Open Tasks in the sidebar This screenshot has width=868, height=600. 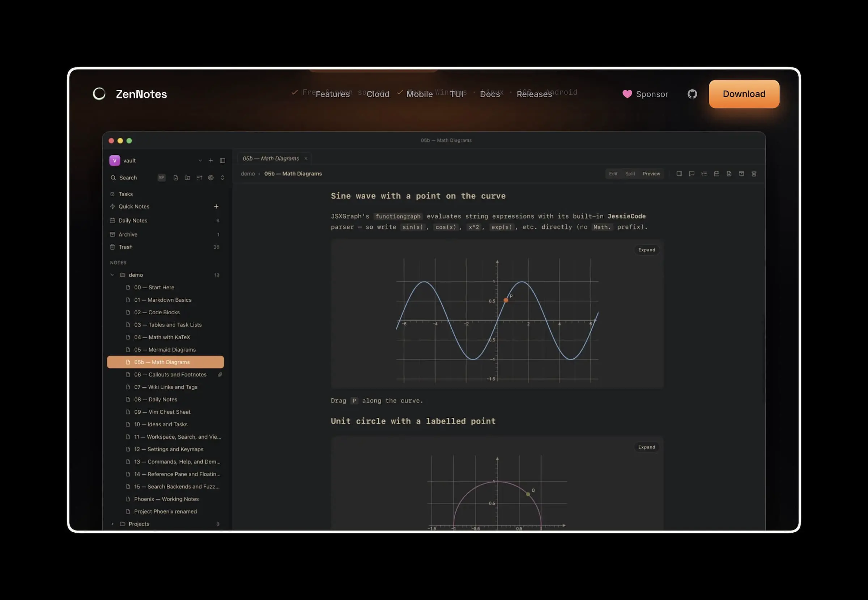(165, 194)
